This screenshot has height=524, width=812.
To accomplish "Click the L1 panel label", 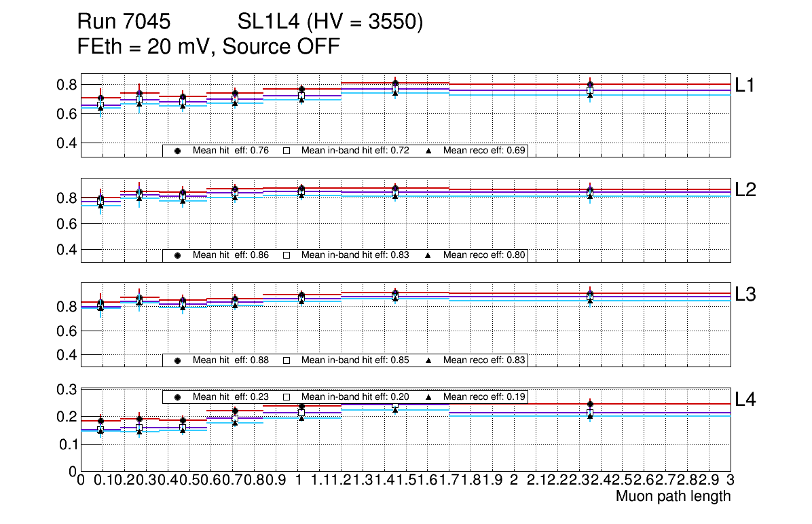I will [x=745, y=85].
